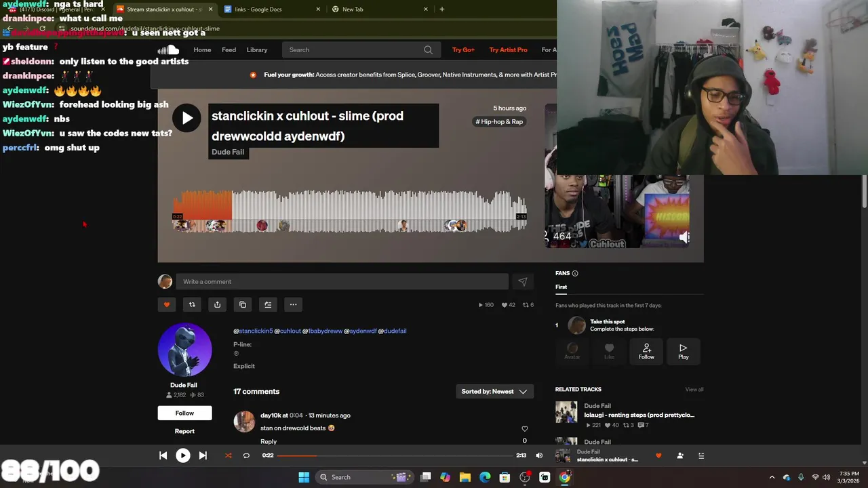Click the Try Go+ link

click(463, 49)
